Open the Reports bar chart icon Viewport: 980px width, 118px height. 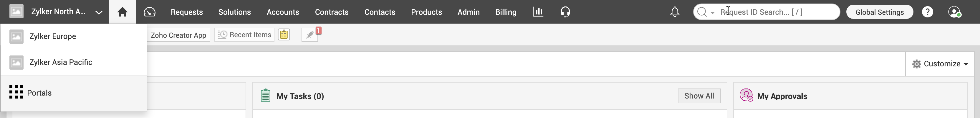coord(538,12)
